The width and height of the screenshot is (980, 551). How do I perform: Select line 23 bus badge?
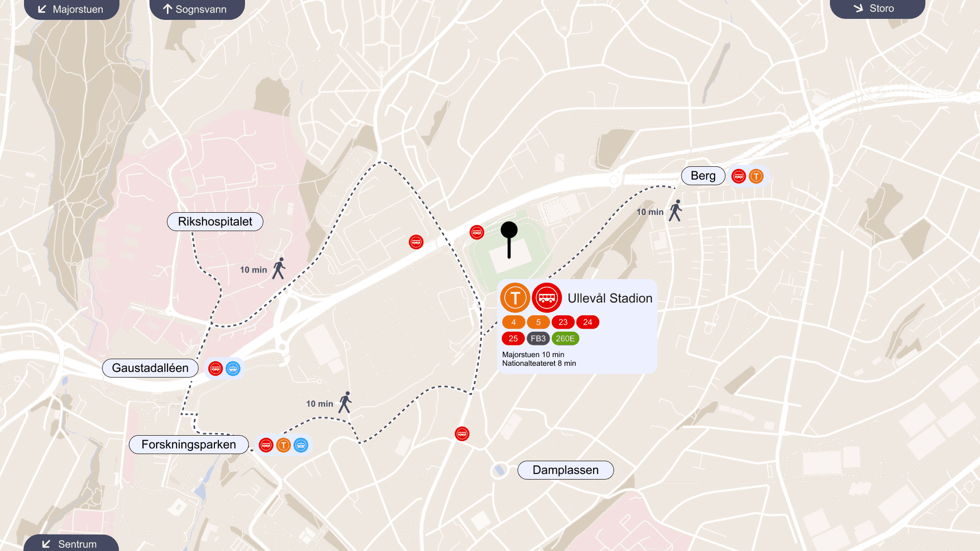[563, 322]
